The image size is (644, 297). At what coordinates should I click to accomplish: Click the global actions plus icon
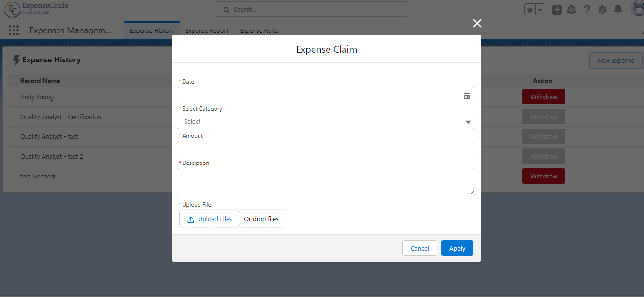[x=557, y=10]
